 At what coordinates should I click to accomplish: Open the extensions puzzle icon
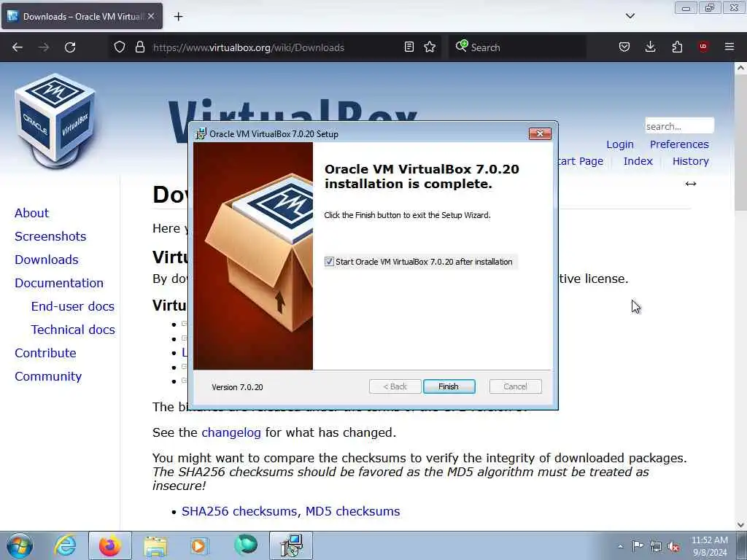[677, 47]
